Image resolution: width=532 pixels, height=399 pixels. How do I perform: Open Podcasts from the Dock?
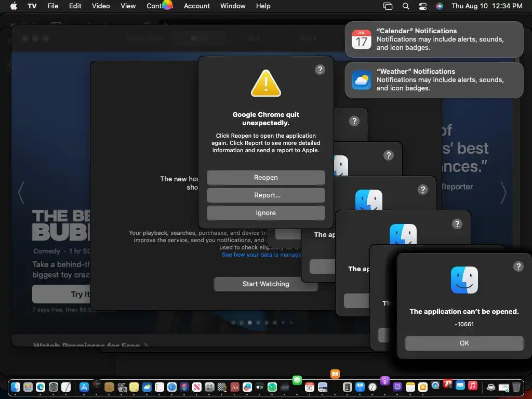(385, 381)
